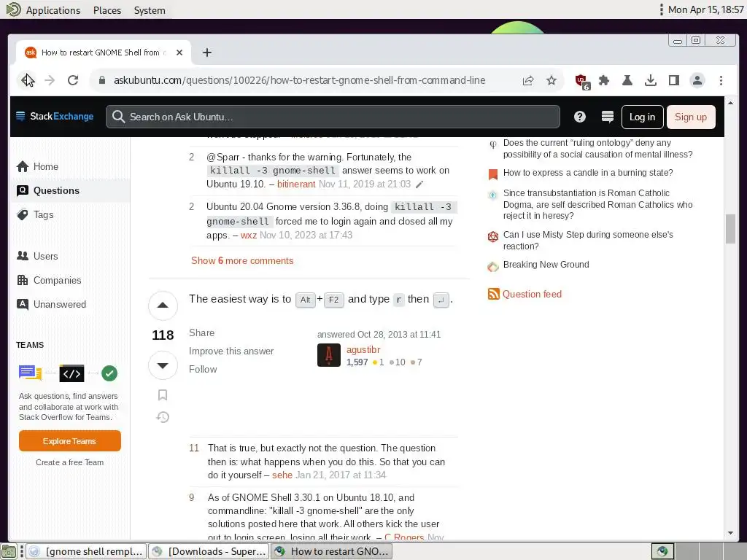Image resolution: width=747 pixels, height=560 pixels.
Task: Click Create a free Team link
Action: click(x=69, y=462)
